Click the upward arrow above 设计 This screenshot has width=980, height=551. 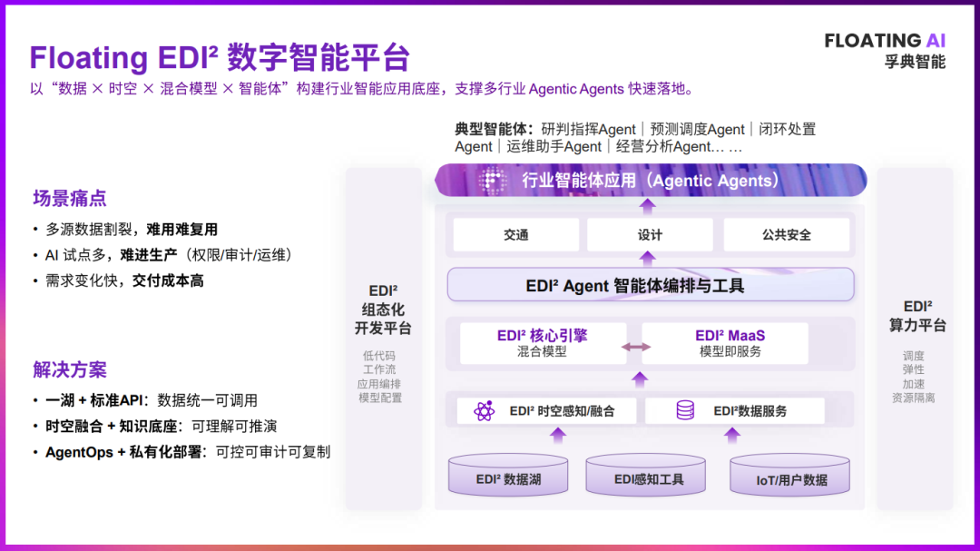coord(650,206)
